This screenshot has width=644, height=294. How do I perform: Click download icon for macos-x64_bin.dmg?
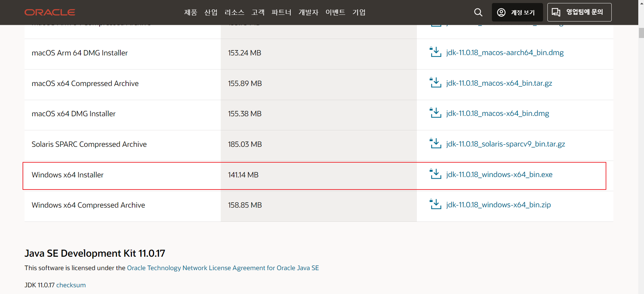point(435,113)
